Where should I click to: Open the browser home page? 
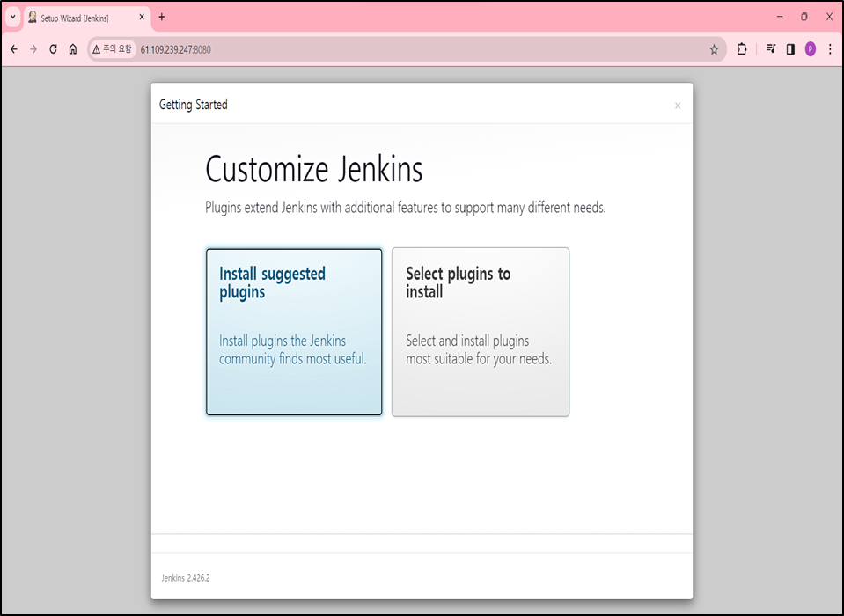click(73, 49)
